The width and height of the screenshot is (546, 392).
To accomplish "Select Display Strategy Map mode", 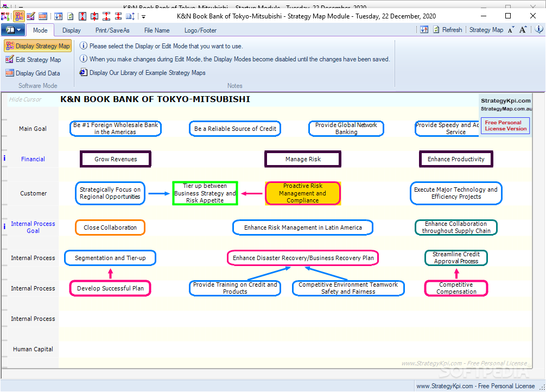I will click(x=38, y=46).
